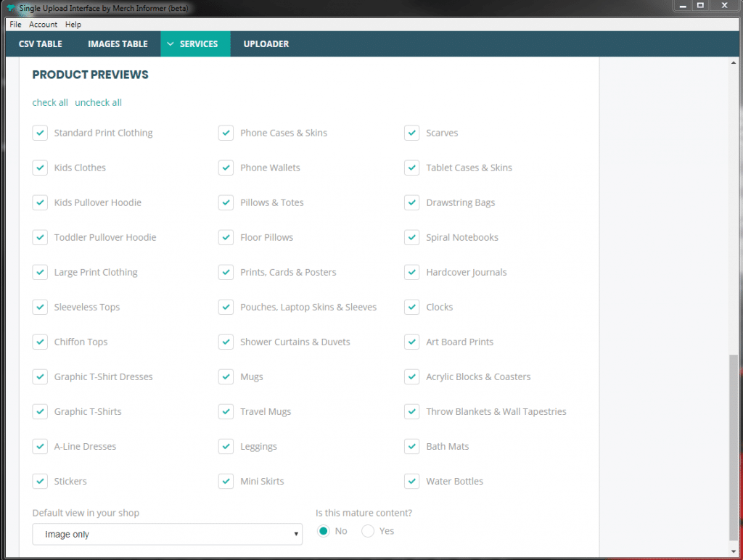Viewport: 743px width, 560px height.
Task: Close the Single Upload Interface window
Action: tap(725, 6)
